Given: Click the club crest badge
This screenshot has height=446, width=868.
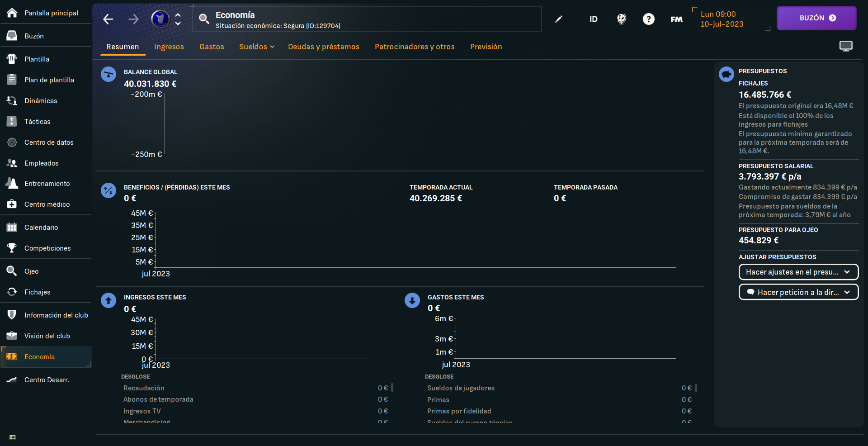Looking at the screenshot, I should 160,19.
